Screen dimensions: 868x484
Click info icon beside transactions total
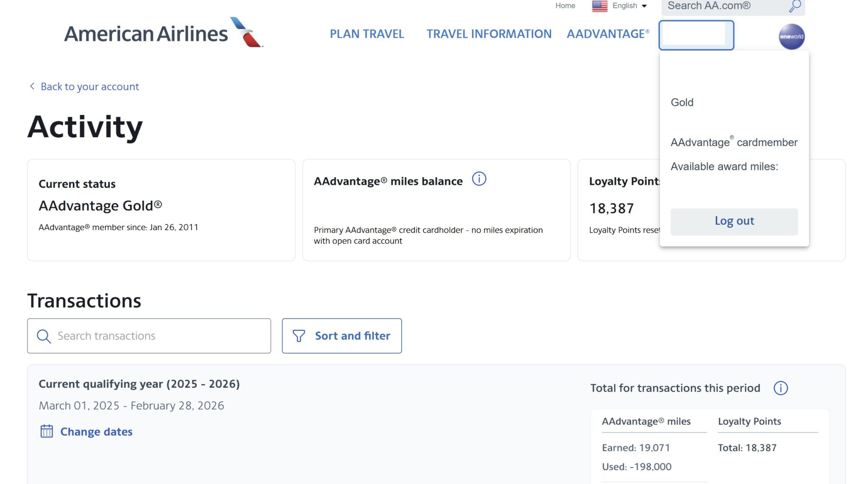point(780,388)
